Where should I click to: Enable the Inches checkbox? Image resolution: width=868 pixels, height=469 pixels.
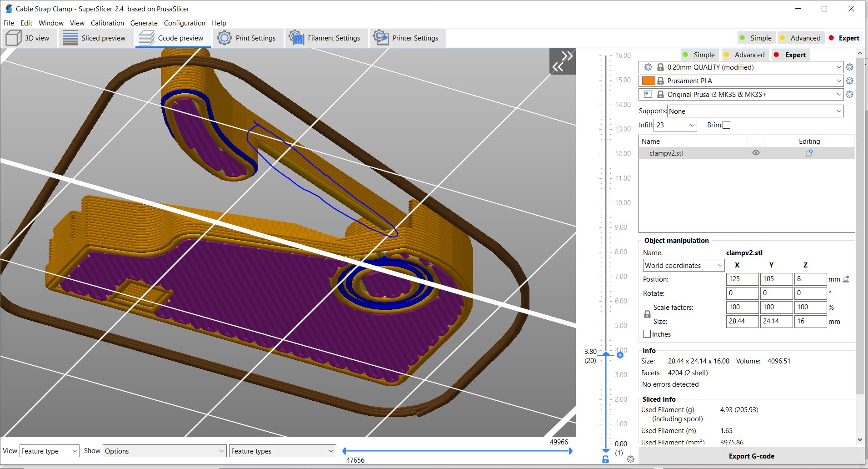coord(647,334)
